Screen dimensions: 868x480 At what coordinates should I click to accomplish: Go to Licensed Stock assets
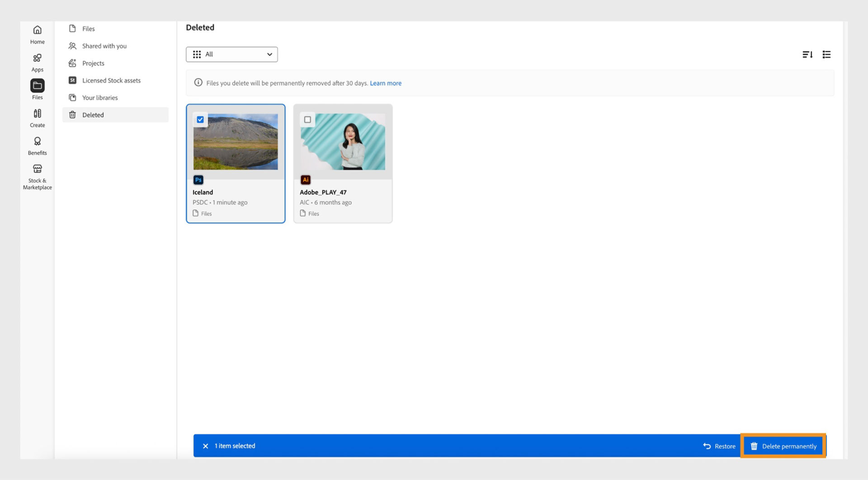click(111, 80)
